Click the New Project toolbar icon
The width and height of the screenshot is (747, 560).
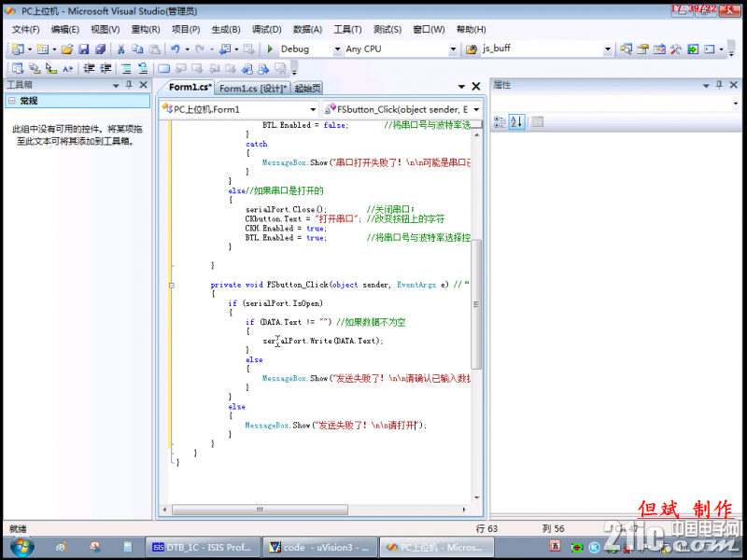tap(18, 49)
